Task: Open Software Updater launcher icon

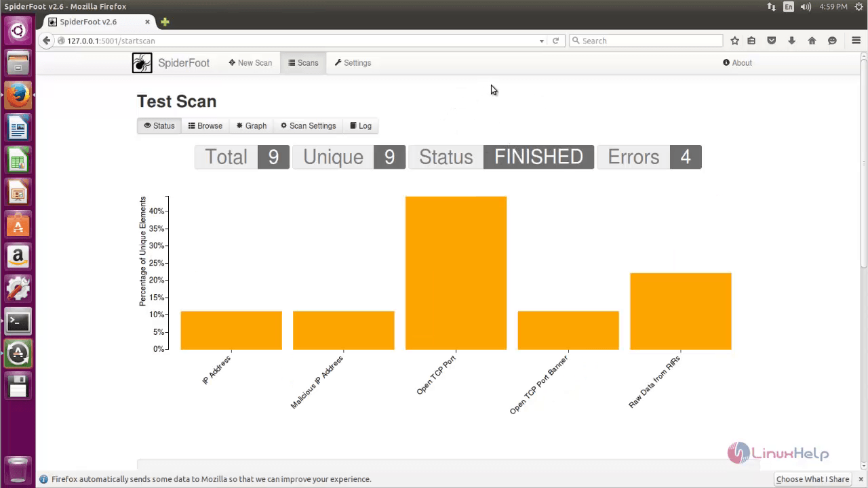Action: [18, 354]
